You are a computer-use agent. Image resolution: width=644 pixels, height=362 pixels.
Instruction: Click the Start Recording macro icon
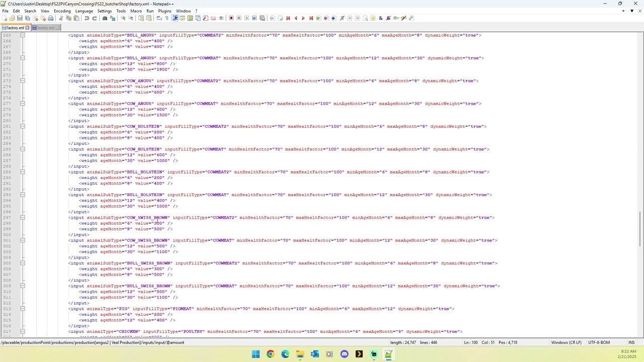[231, 18]
